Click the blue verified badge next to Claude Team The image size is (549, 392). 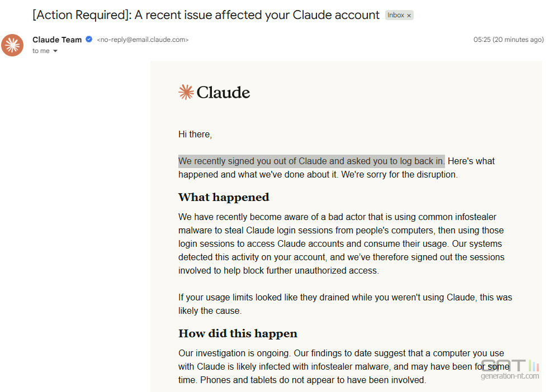click(x=89, y=39)
